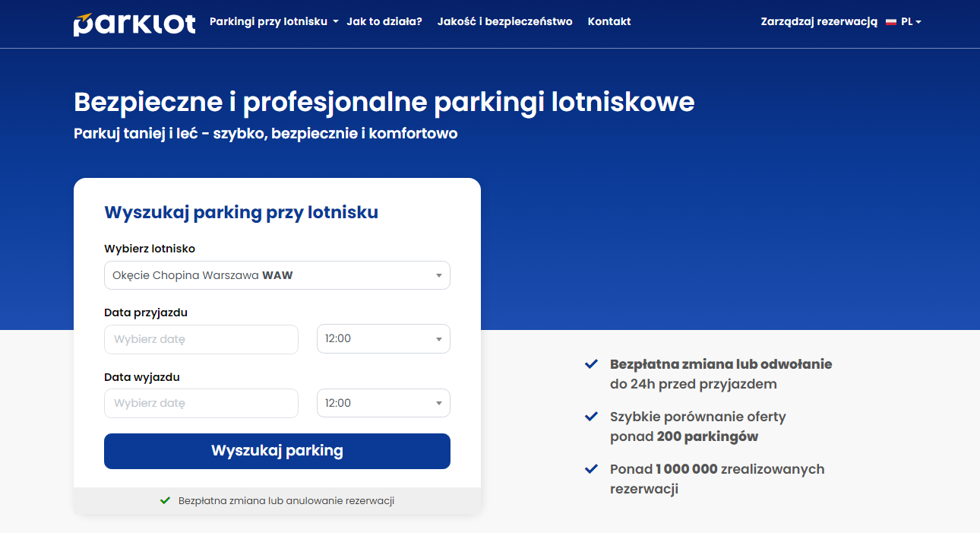Click the Data przyjazdu date field
The height and width of the screenshot is (533, 980).
tap(201, 339)
